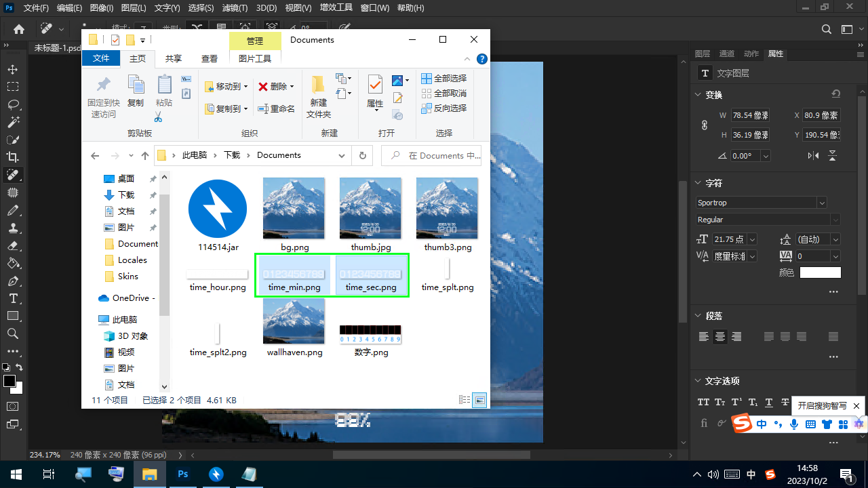Screen dimensions: 868x488
Task: Select the Zoom magnifier tool
Action: pos(13,333)
